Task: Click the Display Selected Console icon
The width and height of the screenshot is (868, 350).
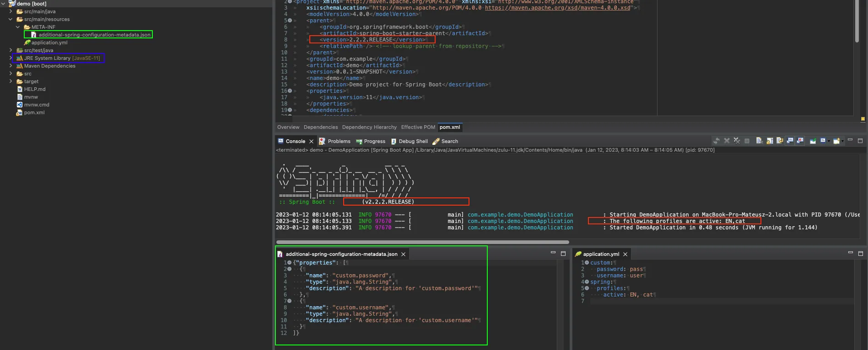Action: [x=823, y=141]
